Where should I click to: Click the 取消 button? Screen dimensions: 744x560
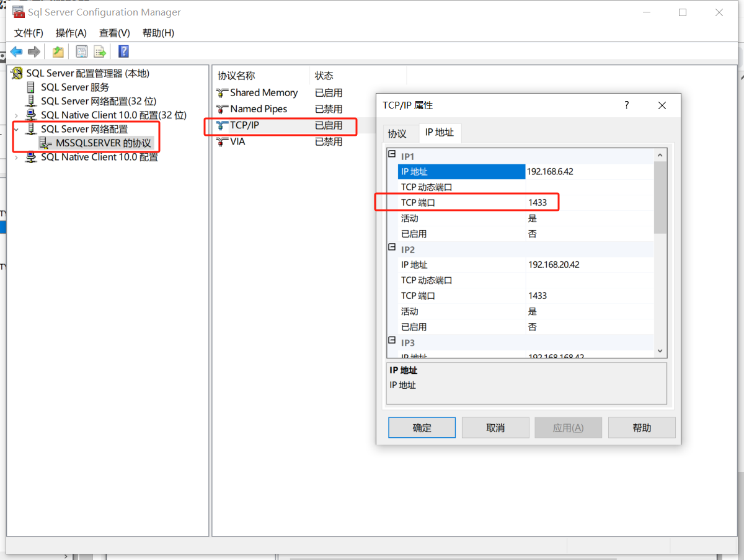[x=495, y=428]
